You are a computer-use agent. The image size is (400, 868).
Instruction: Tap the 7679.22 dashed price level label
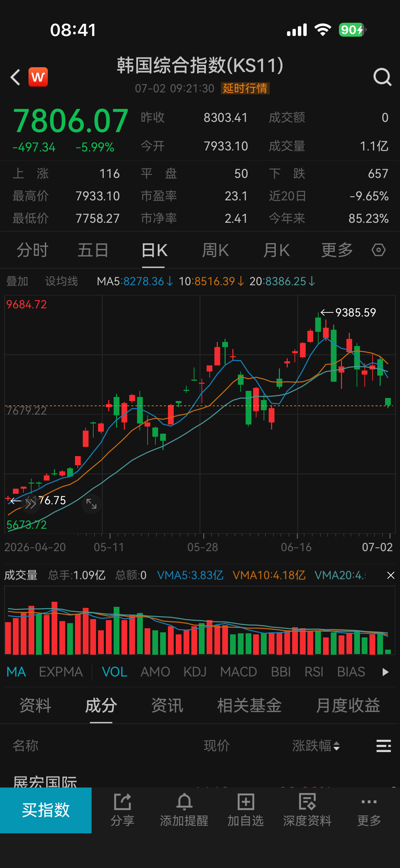click(x=26, y=411)
